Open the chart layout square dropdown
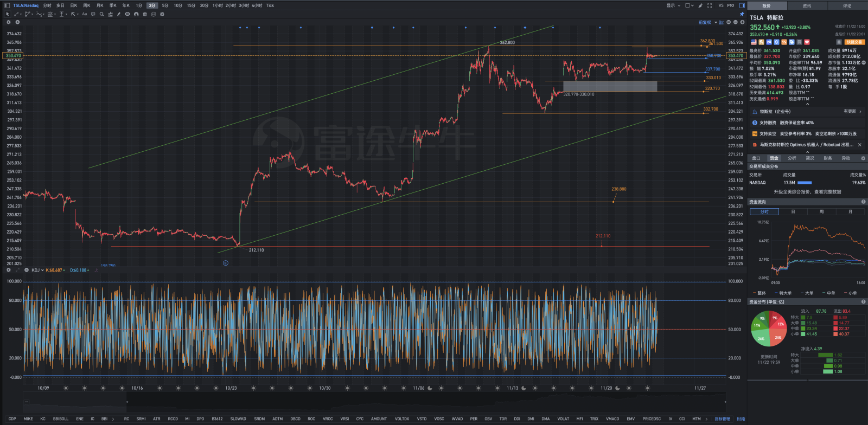 690,5
